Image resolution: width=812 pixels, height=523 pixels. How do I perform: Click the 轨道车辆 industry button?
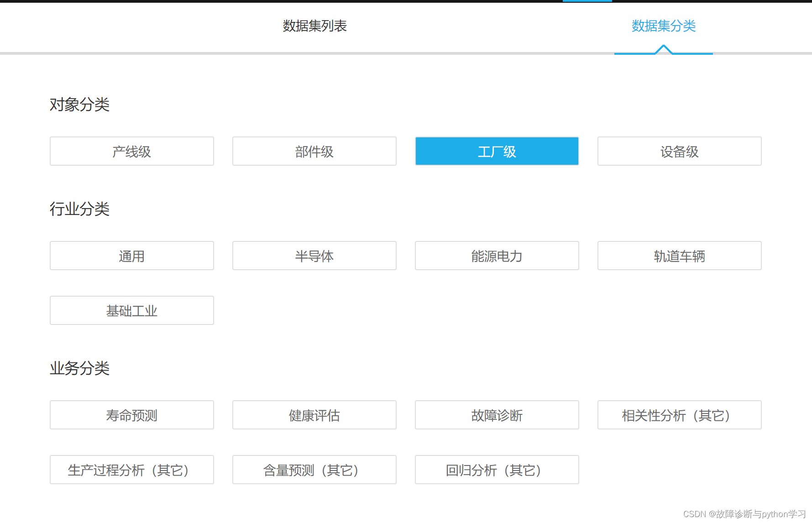[x=680, y=256]
